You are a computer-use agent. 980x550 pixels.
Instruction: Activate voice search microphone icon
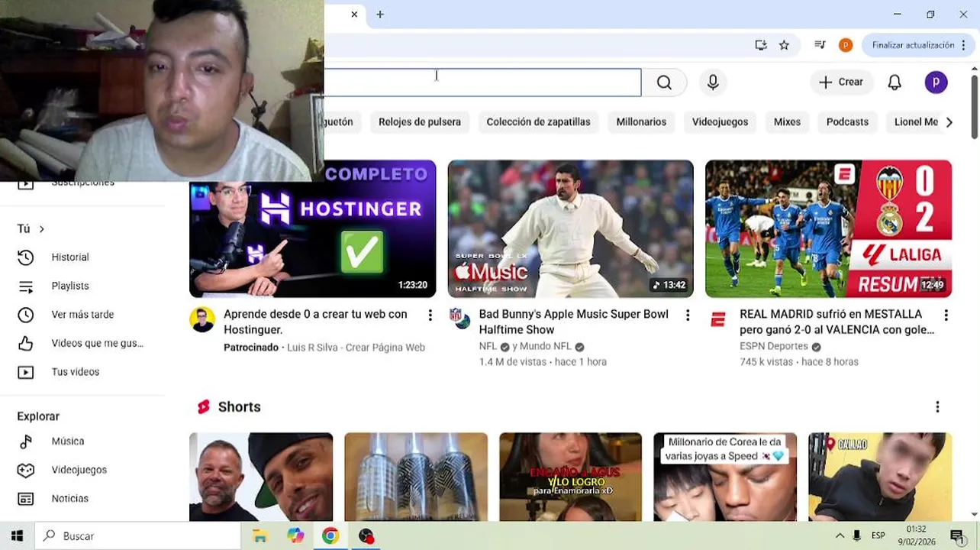(713, 82)
